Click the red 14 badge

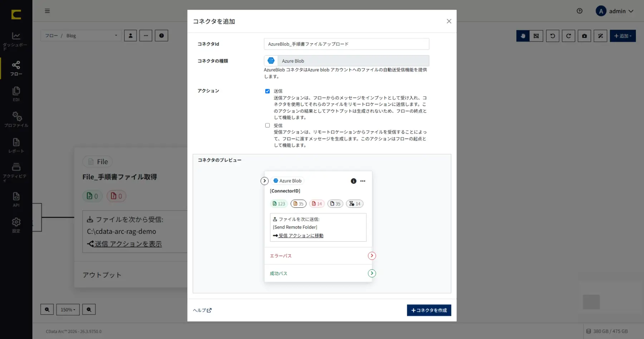317,204
